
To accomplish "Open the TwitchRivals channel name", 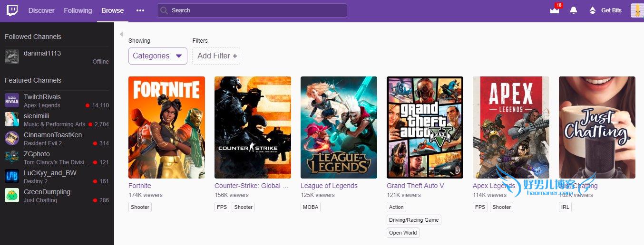I will pos(42,97).
